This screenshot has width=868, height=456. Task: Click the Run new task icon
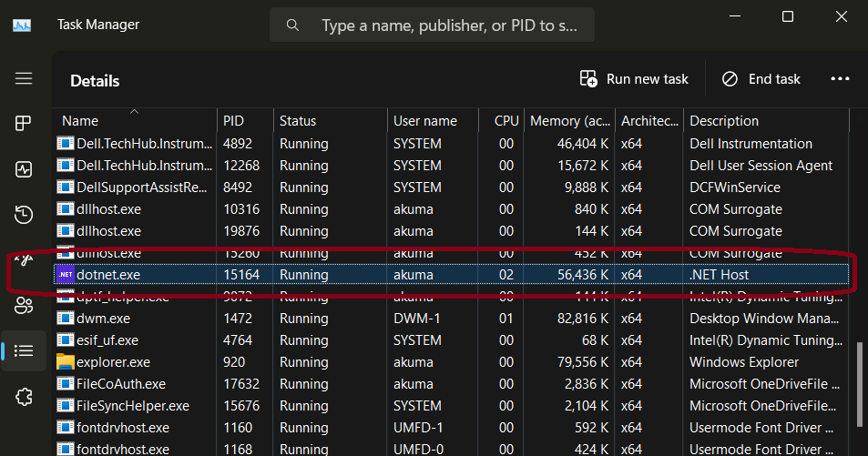pyautogui.click(x=588, y=78)
